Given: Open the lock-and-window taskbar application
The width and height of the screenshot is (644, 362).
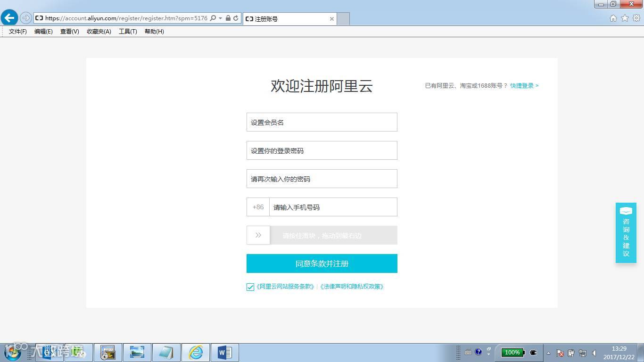Looking at the screenshot, I should 108,353.
